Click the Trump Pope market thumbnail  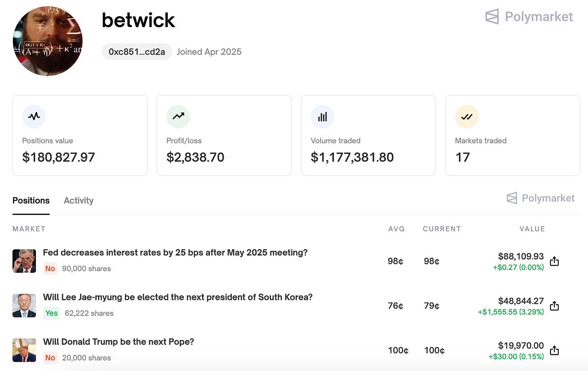[24, 350]
